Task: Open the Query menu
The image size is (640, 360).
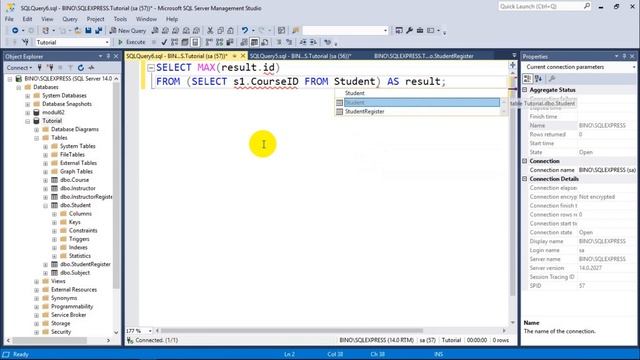Action: pyautogui.click(x=70, y=19)
